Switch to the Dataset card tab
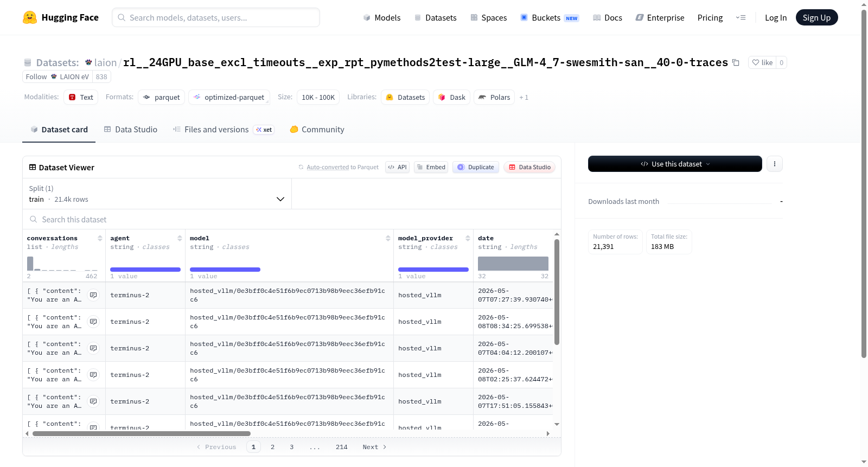Viewport: 868px width, 467px height. (59, 130)
